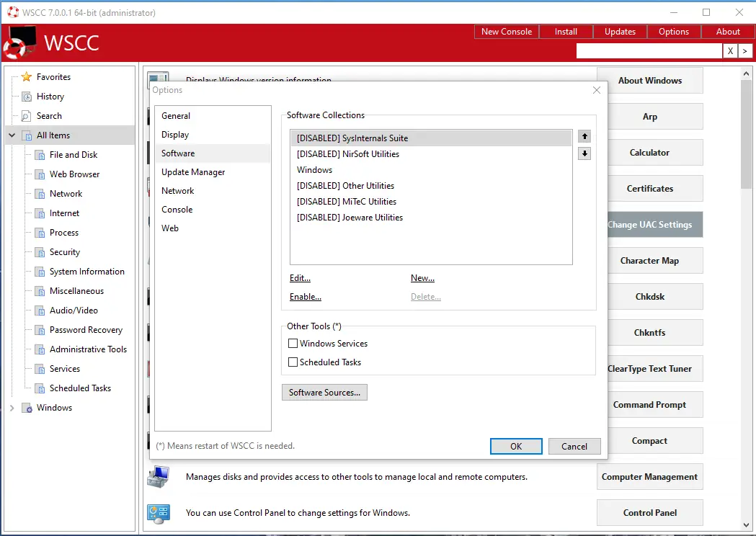756x536 pixels.
Task: Click the Password Recovery icon
Action: [40, 330]
